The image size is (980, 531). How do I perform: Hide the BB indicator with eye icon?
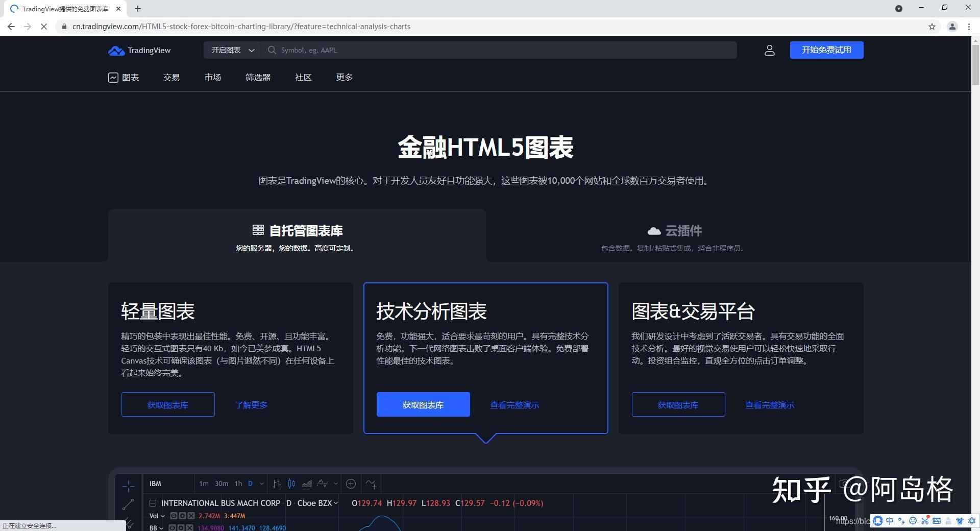tap(172, 528)
